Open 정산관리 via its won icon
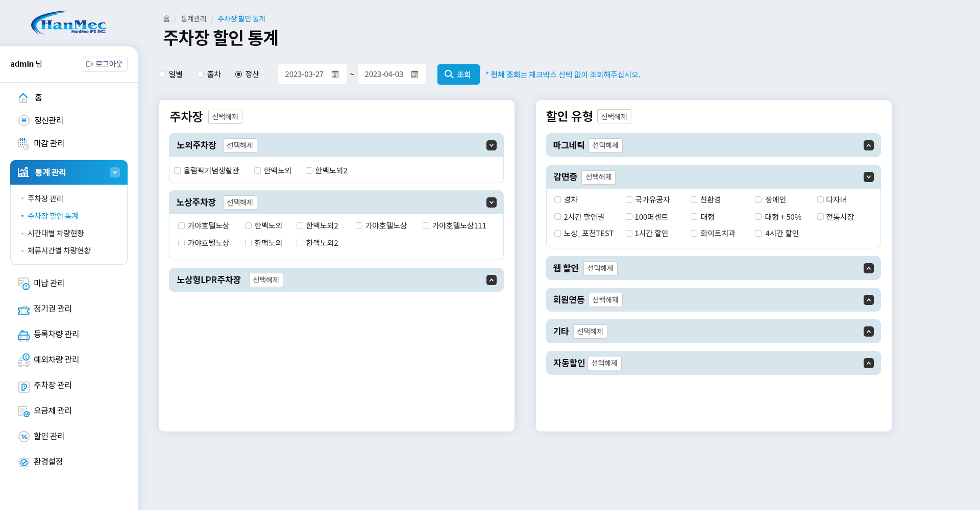This screenshot has height=510, width=980. tap(23, 120)
